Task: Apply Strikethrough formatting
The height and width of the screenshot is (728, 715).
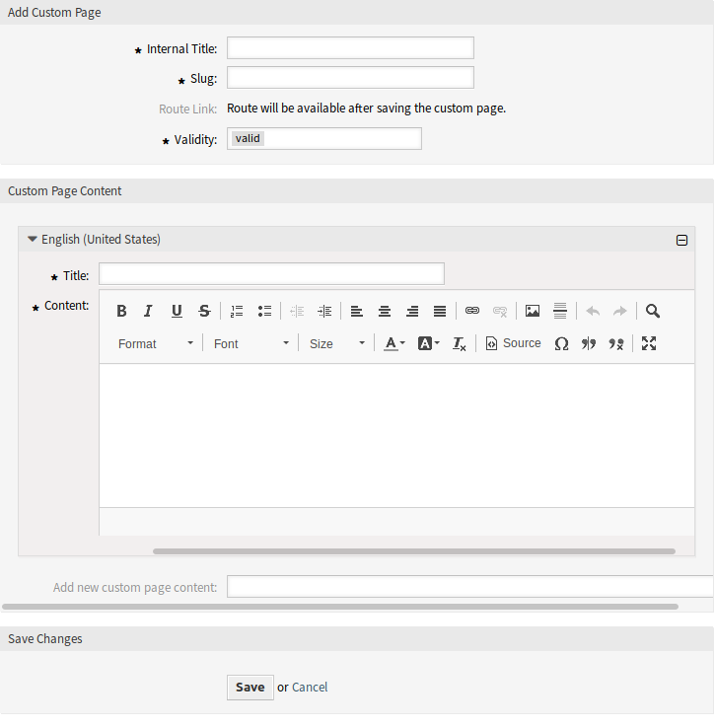Action: (204, 311)
